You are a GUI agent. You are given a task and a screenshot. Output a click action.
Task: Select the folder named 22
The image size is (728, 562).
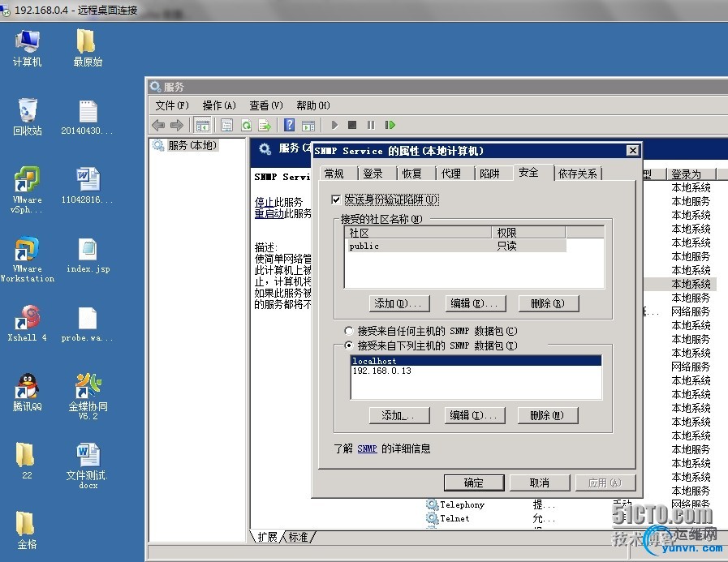(26, 461)
